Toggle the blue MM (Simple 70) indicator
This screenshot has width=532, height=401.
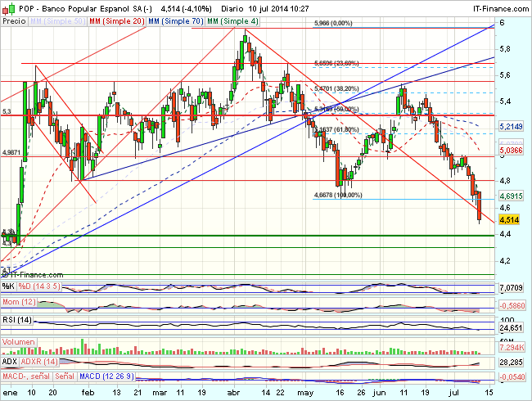pos(175,20)
